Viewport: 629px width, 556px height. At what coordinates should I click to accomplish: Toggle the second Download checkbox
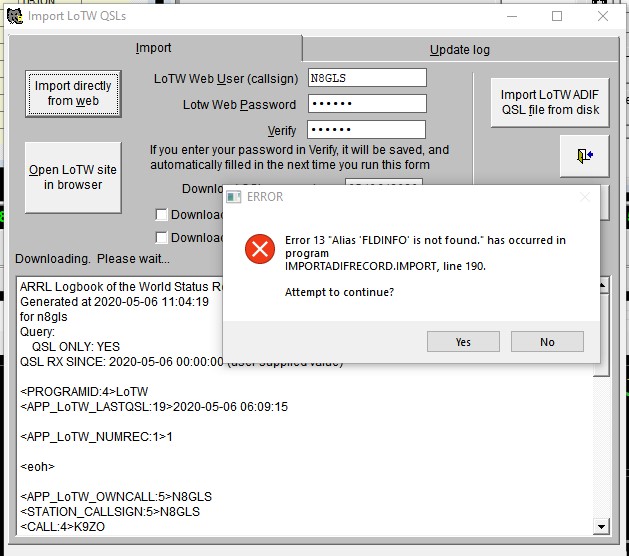tap(161, 237)
